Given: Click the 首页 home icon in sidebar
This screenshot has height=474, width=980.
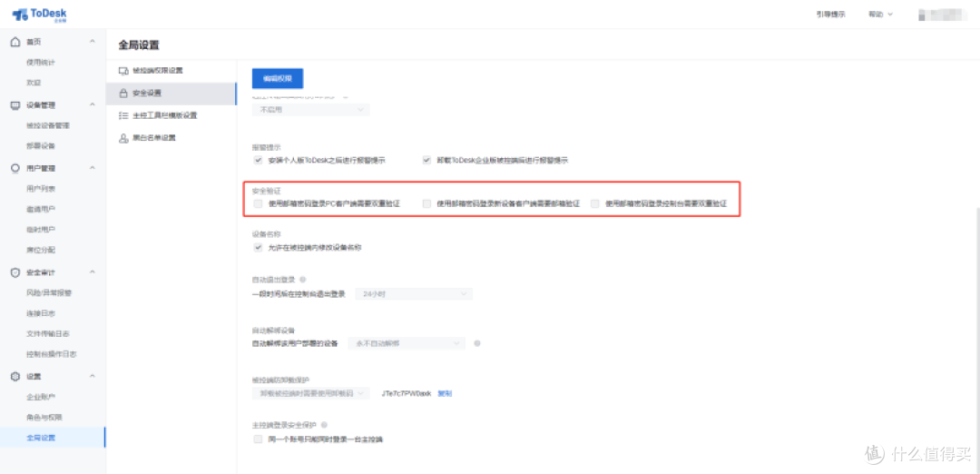Looking at the screenshot, I should click(x=16, y=42).
